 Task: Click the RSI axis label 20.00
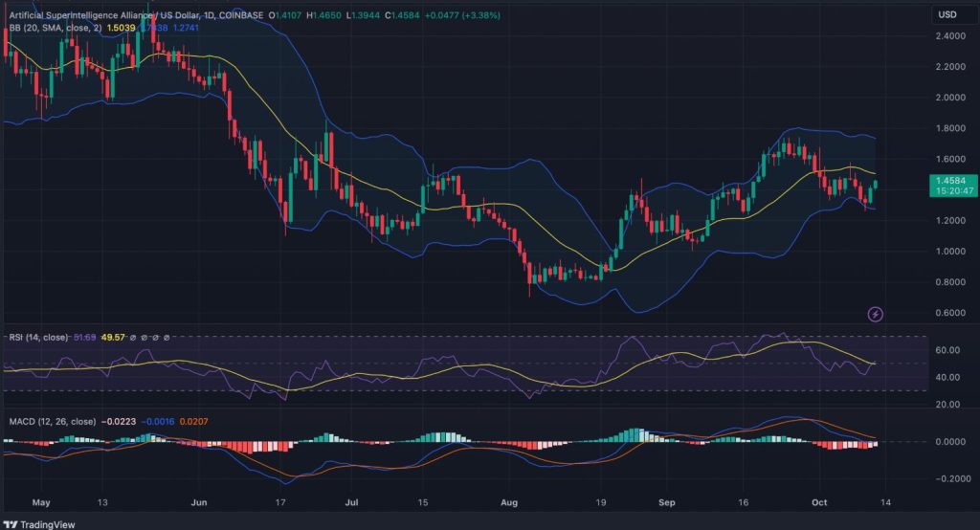point(947,404)
